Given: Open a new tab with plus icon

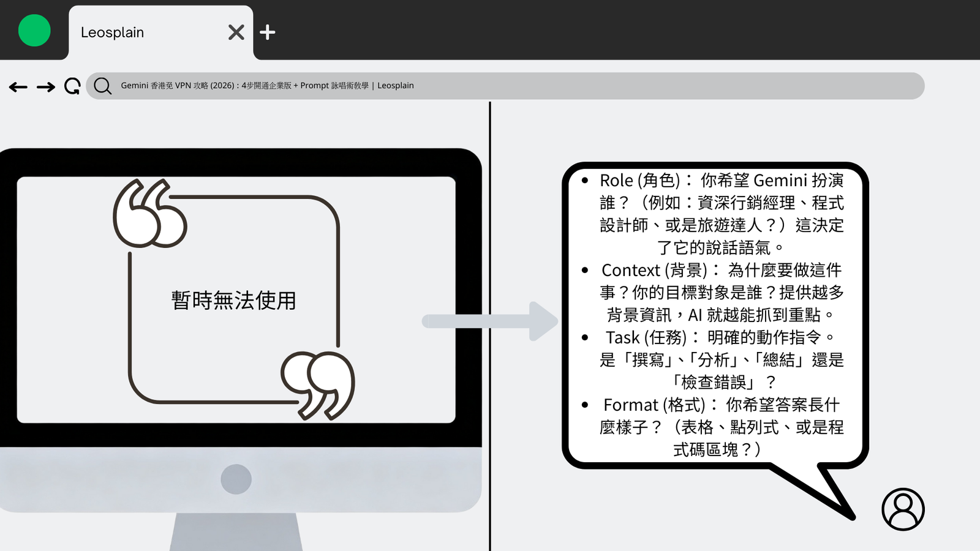Looking at the screenshot, I should (267, 32).
